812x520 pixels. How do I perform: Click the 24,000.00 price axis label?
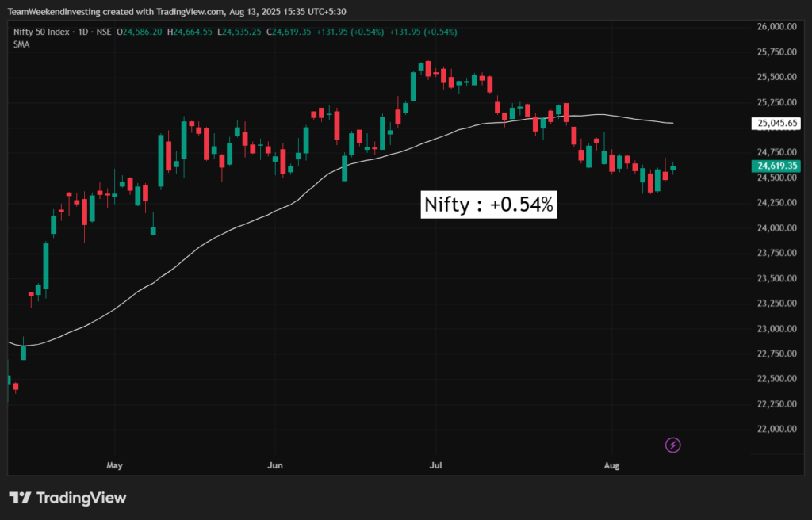tap(777, 227)
